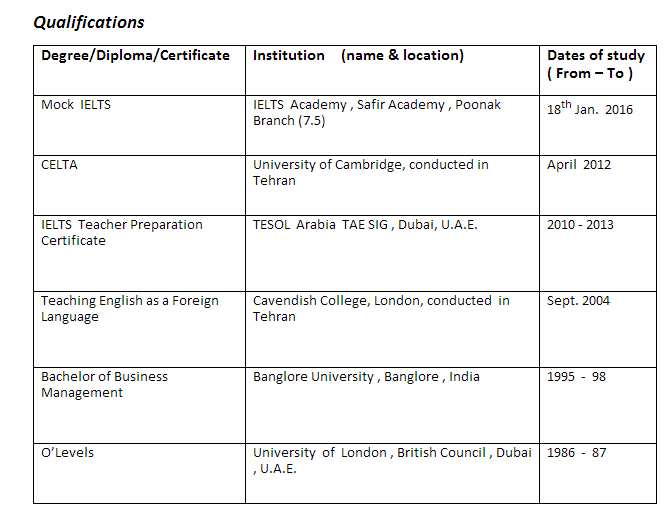Select the Mock IELTS cell
The height and width of the screenshot is (507, 670).
point(76,105)
